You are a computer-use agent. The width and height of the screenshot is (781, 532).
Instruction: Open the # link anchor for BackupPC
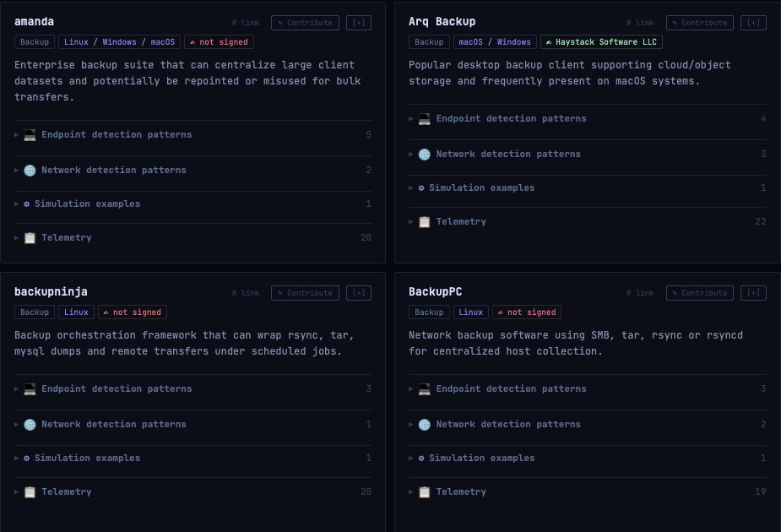tap(640, 293)
